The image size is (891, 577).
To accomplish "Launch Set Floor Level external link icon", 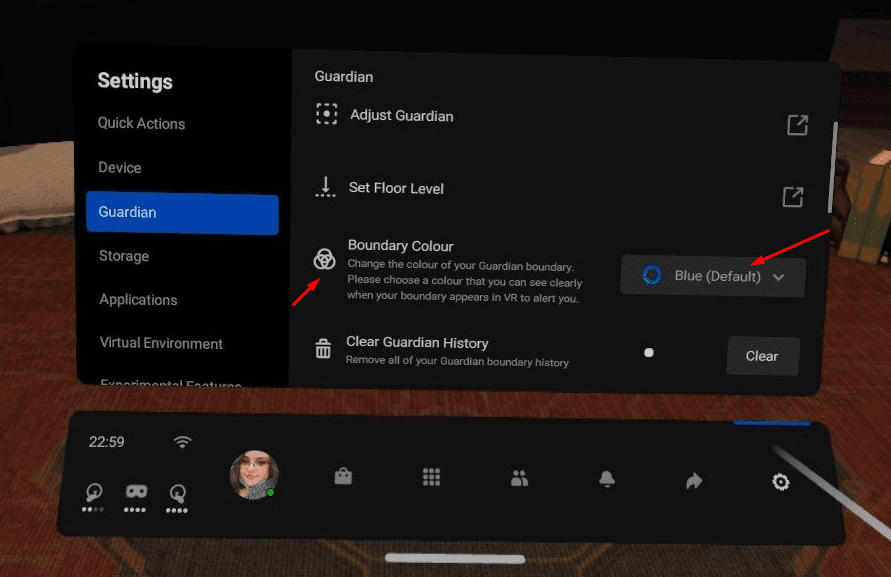I will (793, 197).
